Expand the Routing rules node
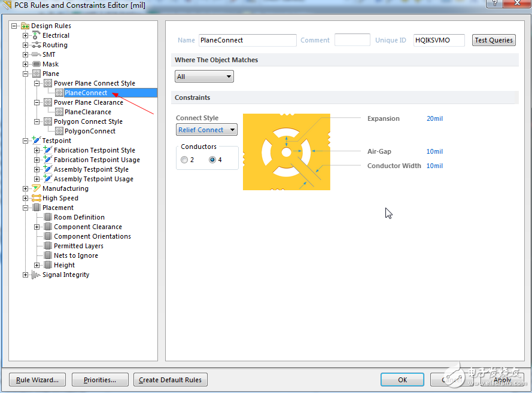Screen dimensions: 532x393 pyautogui.click(x=26, y=45)
